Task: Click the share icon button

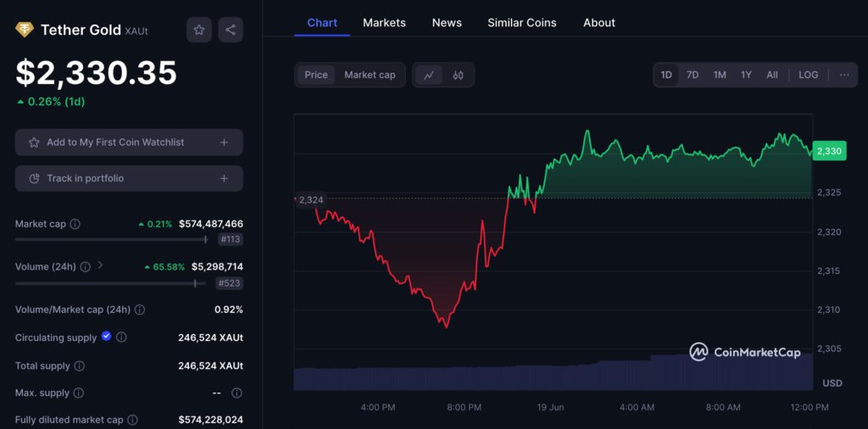Action: coord(231,30)
